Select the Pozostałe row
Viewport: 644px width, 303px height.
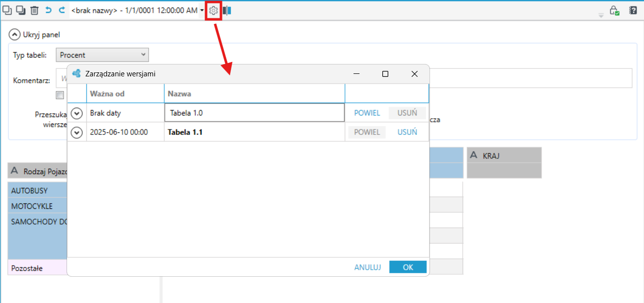(x=38, y=268)
